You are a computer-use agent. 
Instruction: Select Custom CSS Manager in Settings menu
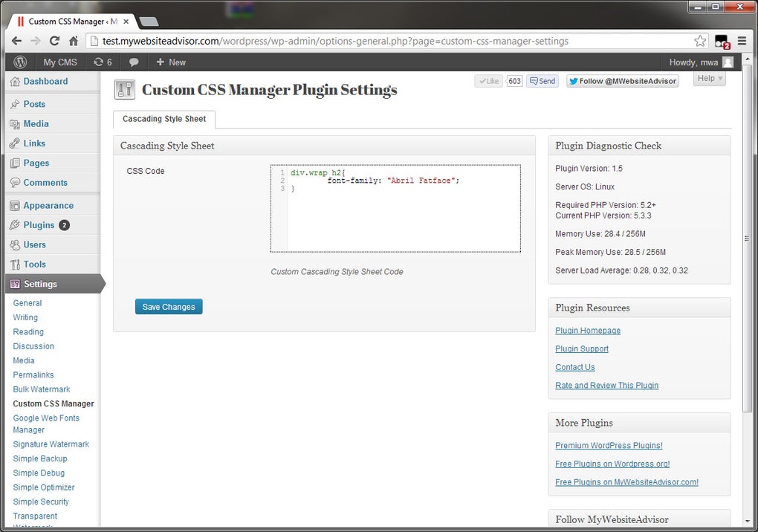tap(53, 403)
